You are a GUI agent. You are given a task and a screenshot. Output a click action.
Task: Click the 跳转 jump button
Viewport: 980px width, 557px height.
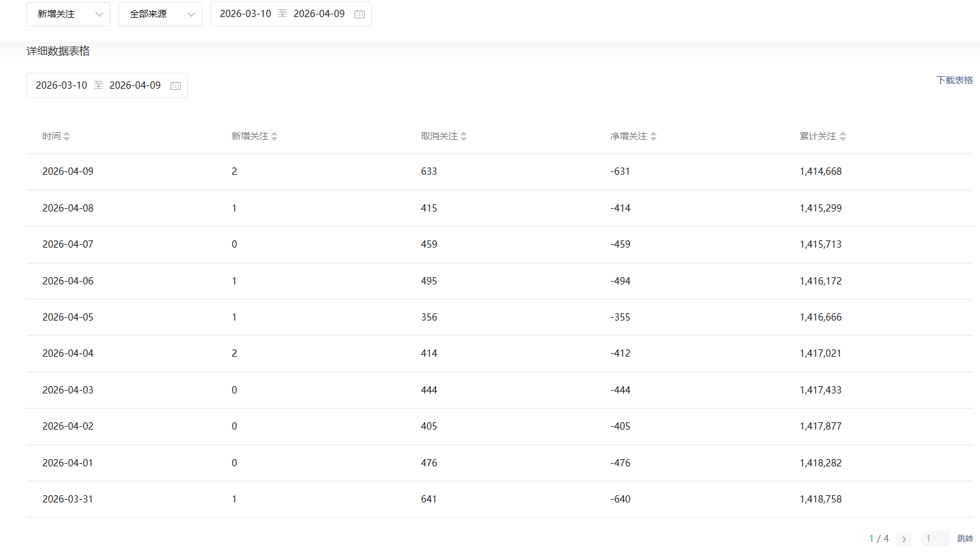pyautogui.click(x=965, y=539)
